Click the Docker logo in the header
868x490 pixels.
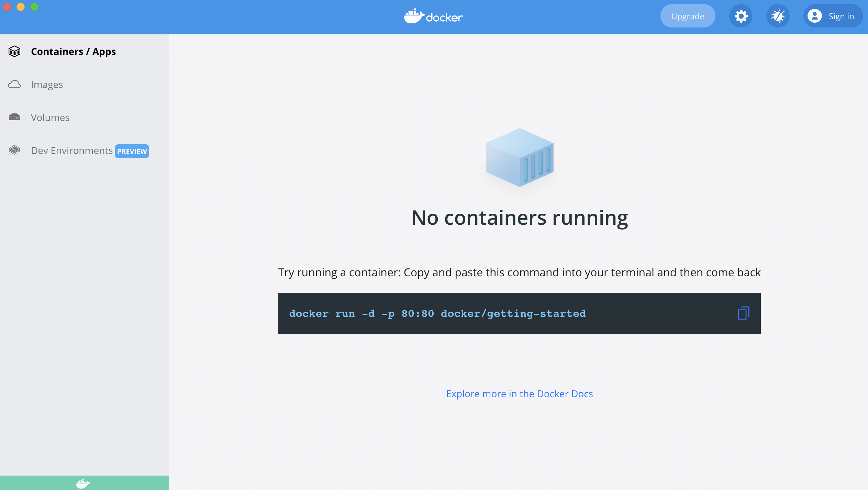(x=434, y=16)
